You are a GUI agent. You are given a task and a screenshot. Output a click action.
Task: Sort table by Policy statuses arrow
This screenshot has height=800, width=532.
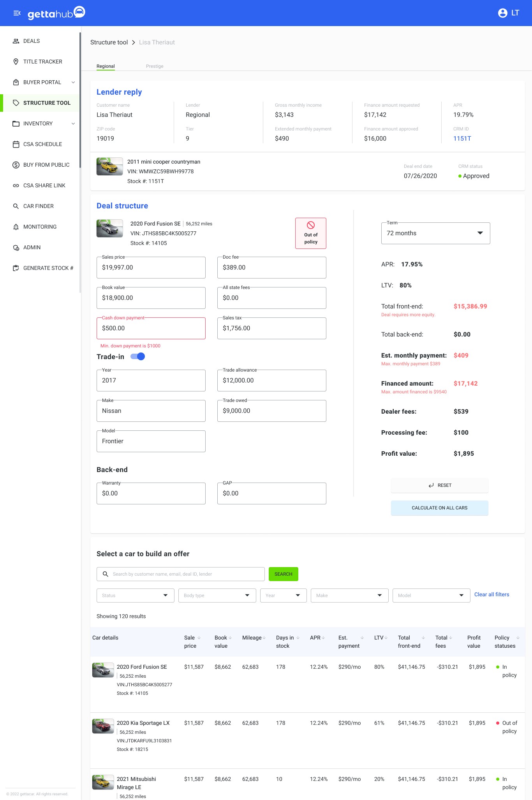click(x=518, y=638)
